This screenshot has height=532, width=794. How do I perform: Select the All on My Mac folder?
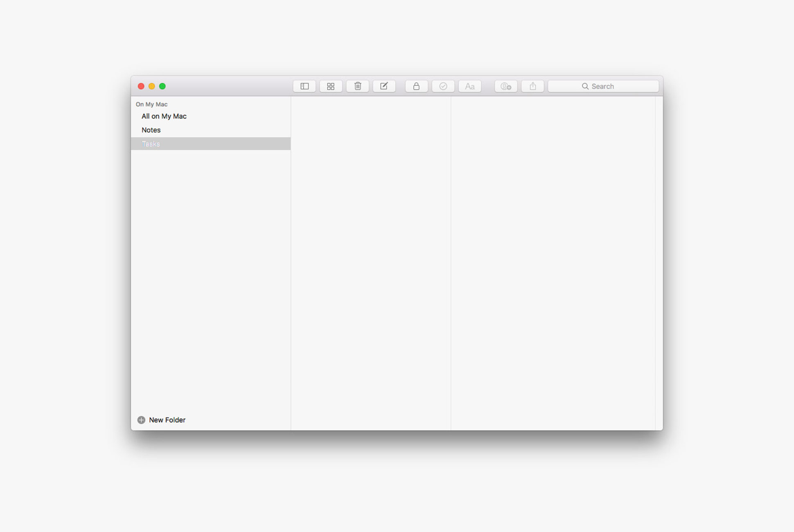click(164, 116)
